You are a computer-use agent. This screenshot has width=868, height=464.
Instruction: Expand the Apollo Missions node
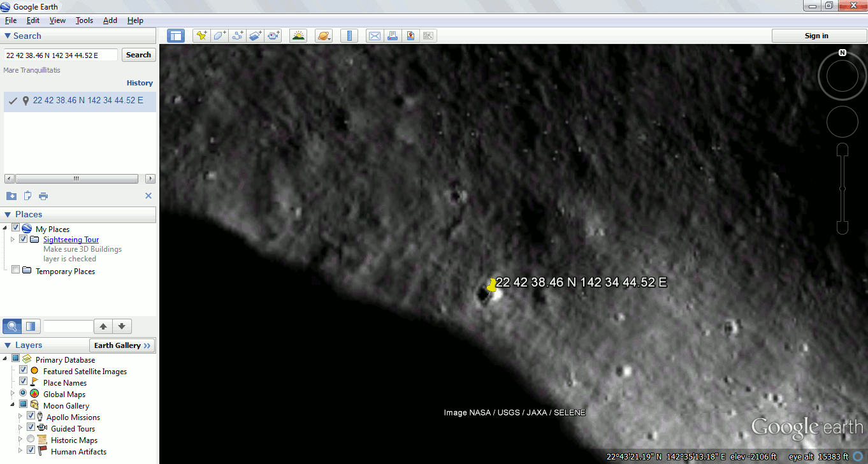click(x=20, y=416)
